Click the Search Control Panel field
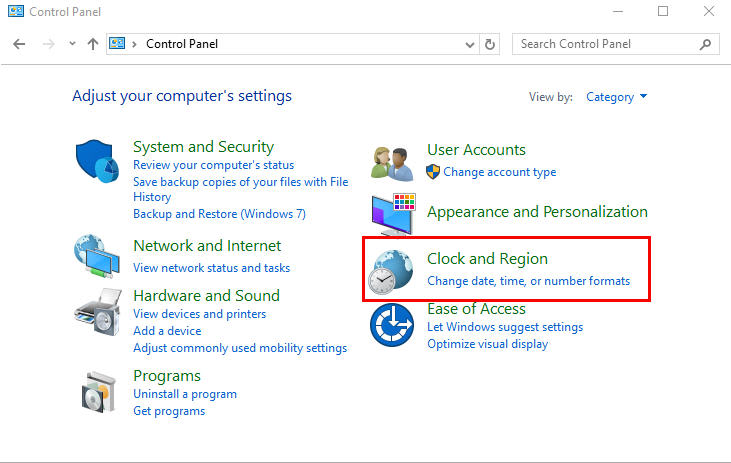731x463 pixels. click(615, 44)
